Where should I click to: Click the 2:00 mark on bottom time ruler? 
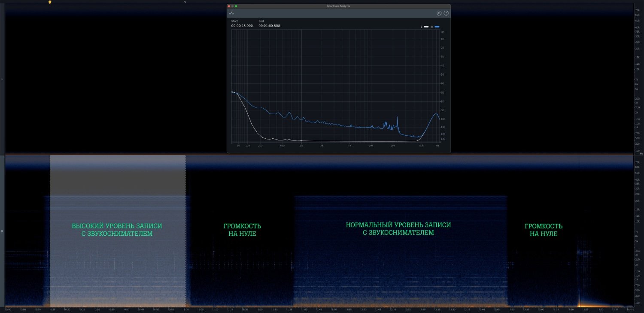[364, 309]
